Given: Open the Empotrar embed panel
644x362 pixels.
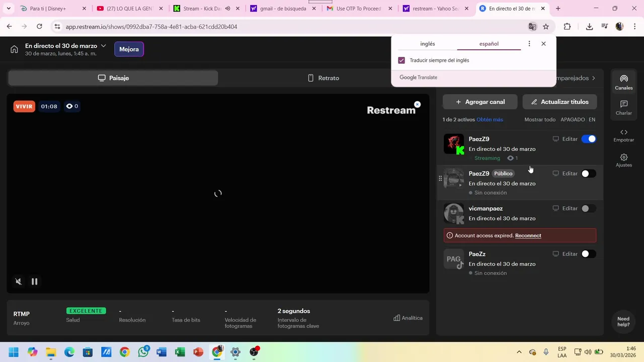Looking at the screenshot, I should click(624, 135).
